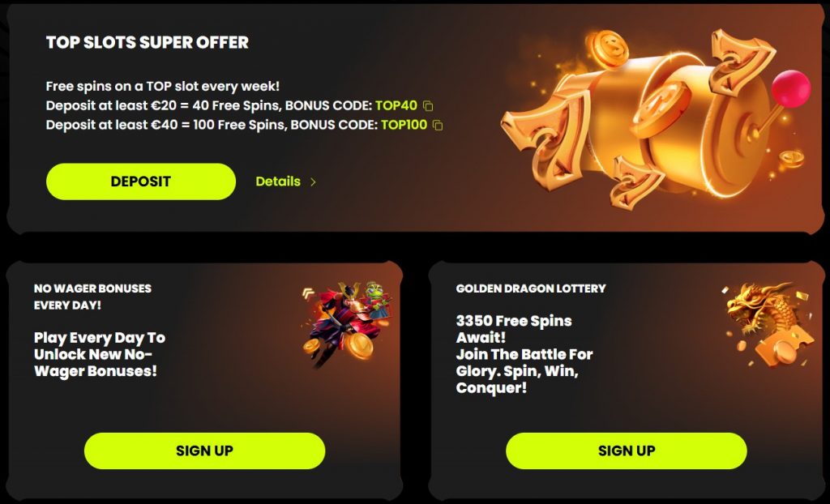Click the Free spins every week line

tap(162, 86)
